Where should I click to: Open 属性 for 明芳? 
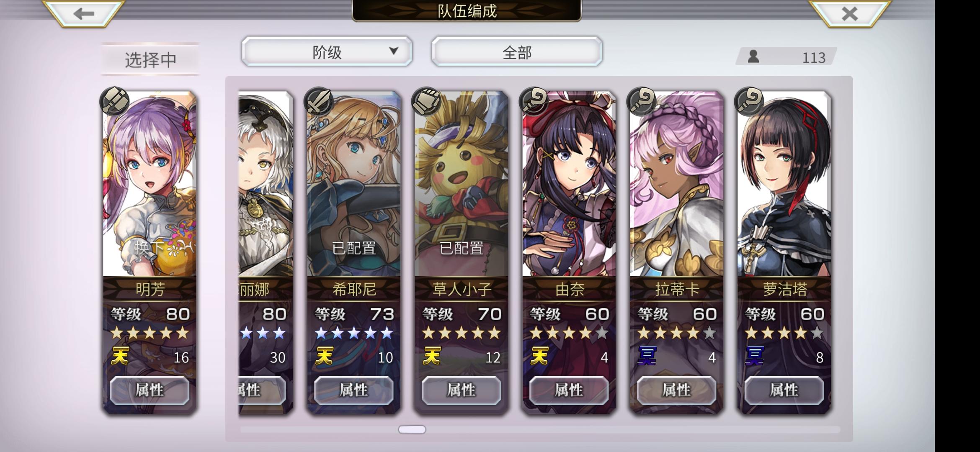(x=150, y=390)
